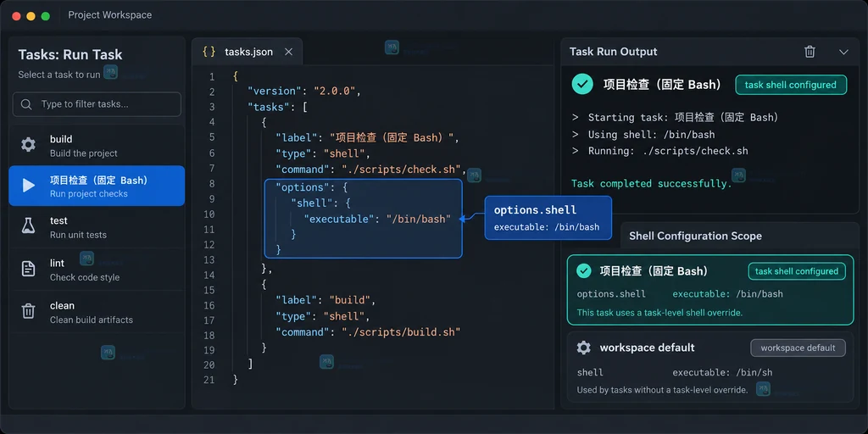The width and height of the screenshot is (868, 434).
Task: Select the lint task
Action: click(x=97, y=270)
